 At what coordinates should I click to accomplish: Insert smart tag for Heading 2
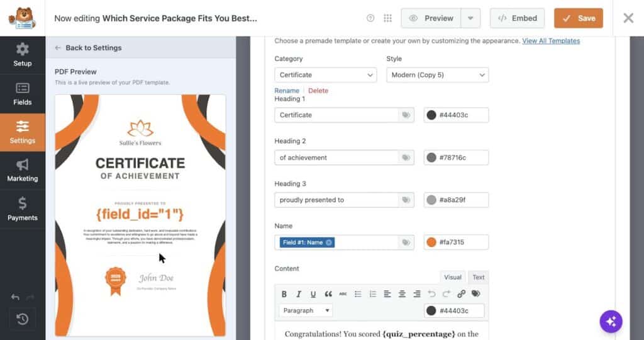(406, 157)
